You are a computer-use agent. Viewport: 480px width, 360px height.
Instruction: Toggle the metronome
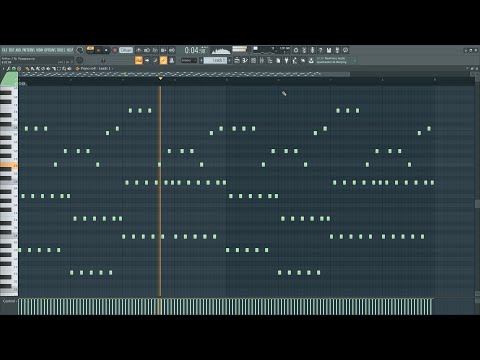coord(139,50)
